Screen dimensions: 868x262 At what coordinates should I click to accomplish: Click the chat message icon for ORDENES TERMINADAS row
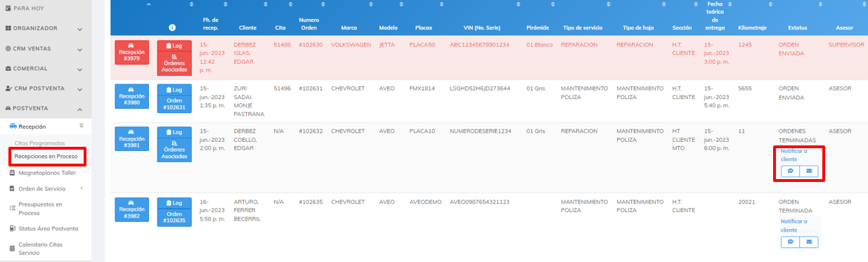click(x=790, y=171)
